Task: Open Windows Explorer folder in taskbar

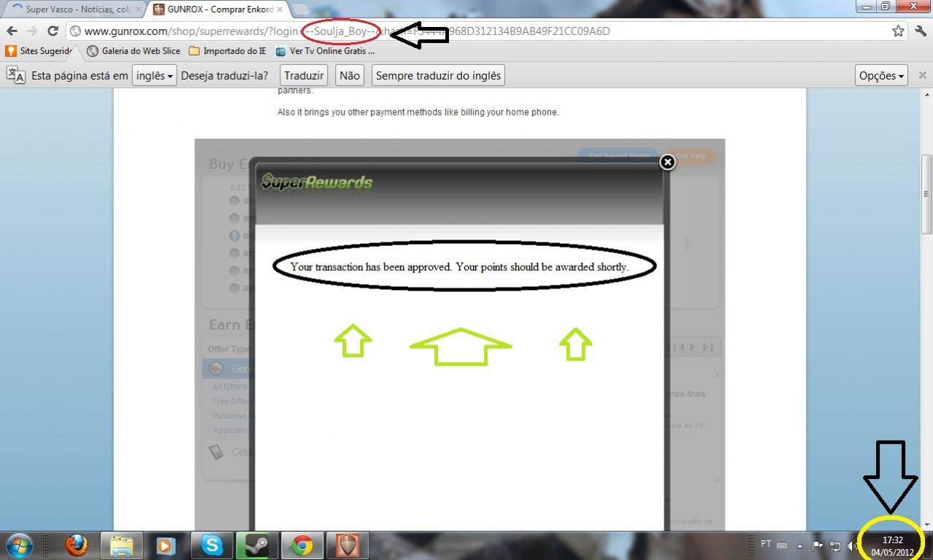Action: tap(121, 545)
